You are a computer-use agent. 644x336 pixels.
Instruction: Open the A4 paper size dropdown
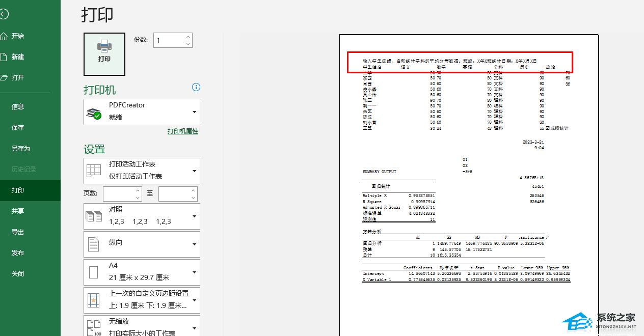tap(194, 272)
